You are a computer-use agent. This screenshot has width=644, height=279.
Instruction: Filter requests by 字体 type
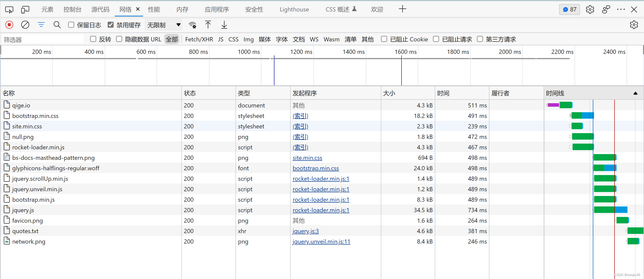click(282, 39)
